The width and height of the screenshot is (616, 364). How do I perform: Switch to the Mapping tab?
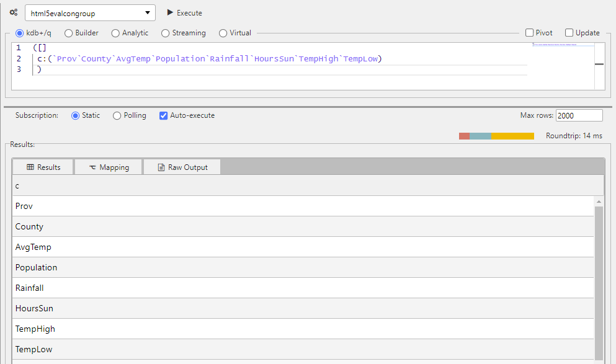(x=108, y=167)
